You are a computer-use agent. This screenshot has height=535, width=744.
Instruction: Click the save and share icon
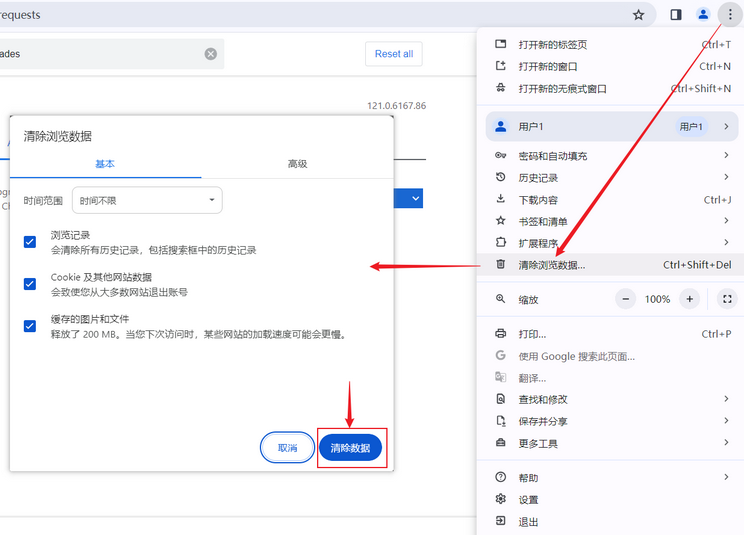coord(501,421)
